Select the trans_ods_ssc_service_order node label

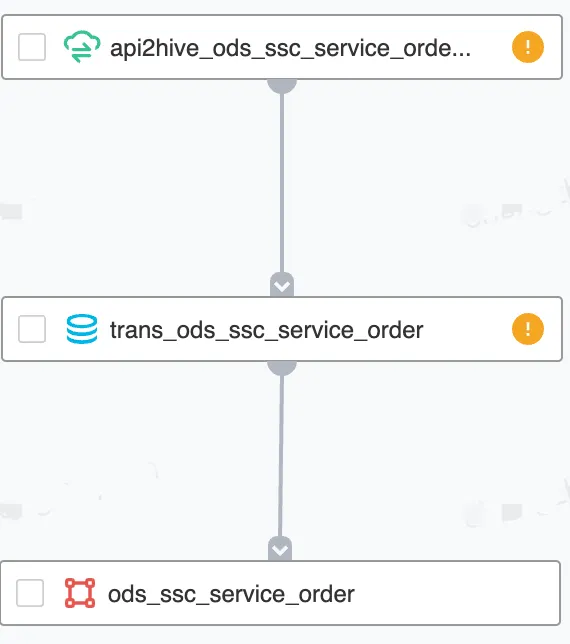pyautogui.click(x=267, y=330)
